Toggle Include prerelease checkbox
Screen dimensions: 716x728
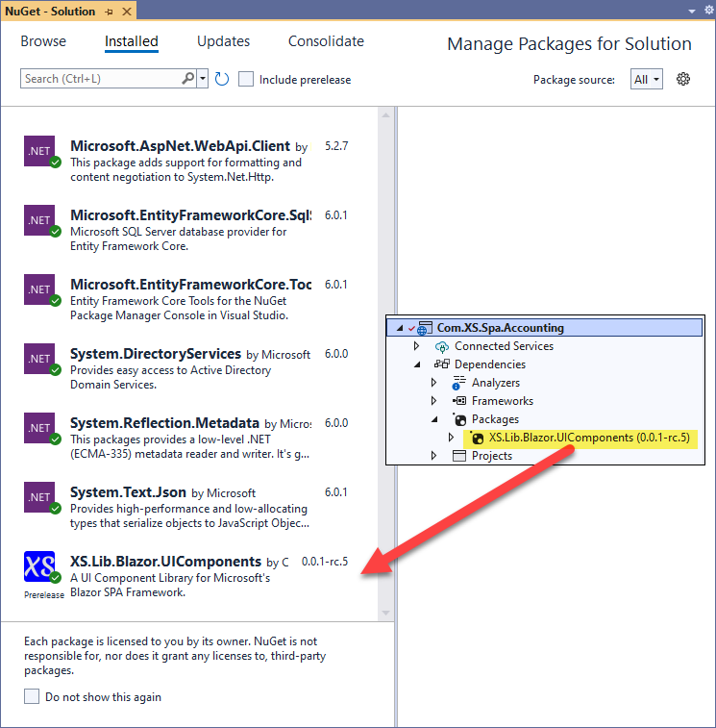coord(246,79)
